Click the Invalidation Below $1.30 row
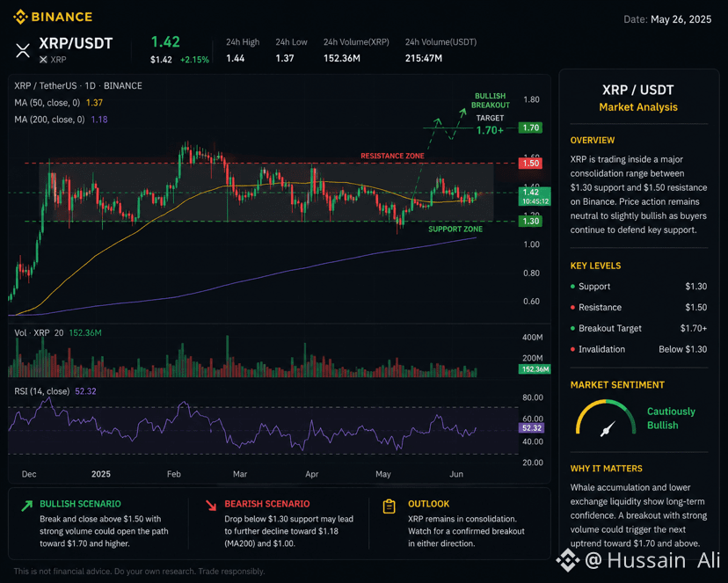728x583 pixels. coord(639,349)
